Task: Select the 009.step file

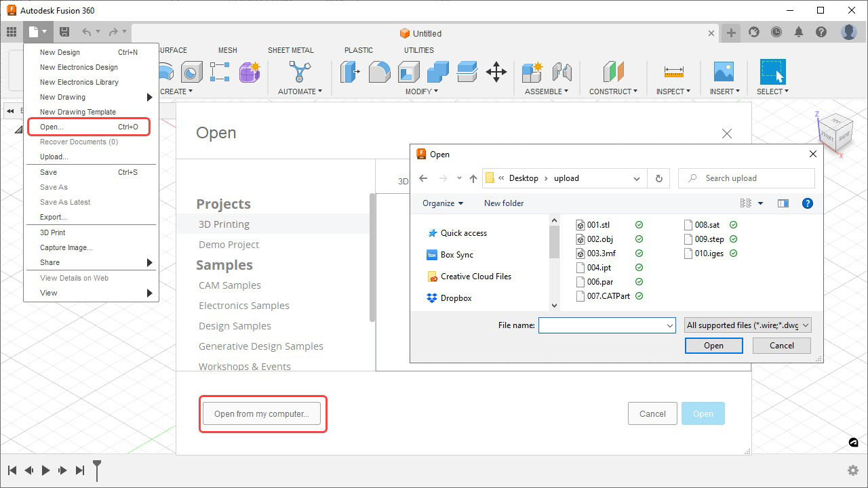Action: (x=704, y=239)
